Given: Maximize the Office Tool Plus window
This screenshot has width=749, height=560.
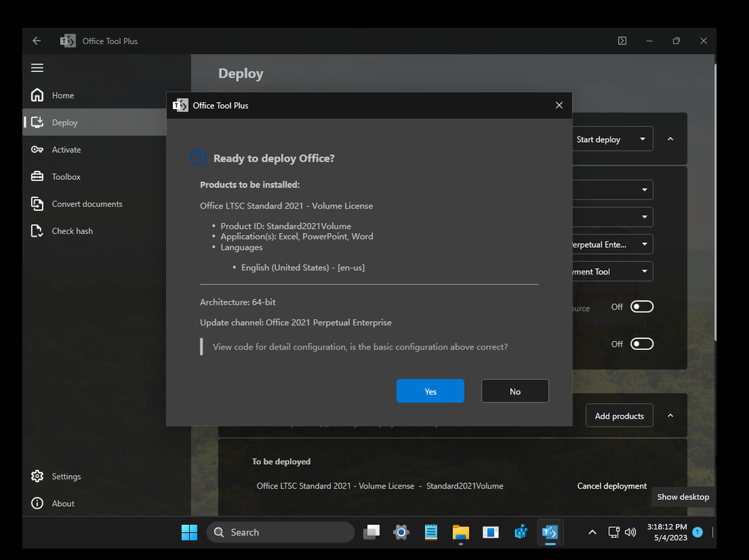Looking at the screenshot, I should tap(676, 41).
